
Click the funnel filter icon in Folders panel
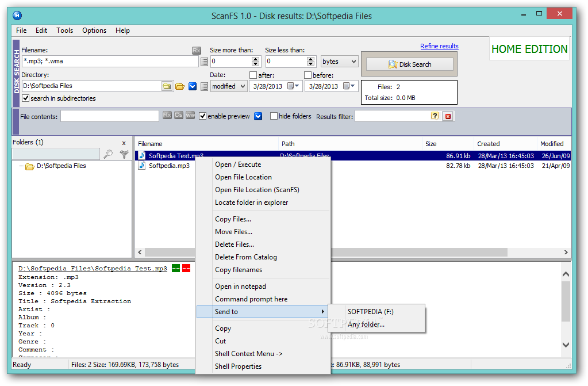click(124, 154)
